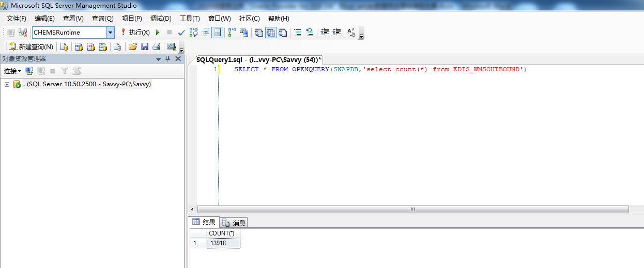Viewport: 644px width, 268px height.
Task: Click the Print icon
Action: coord(156,46)
